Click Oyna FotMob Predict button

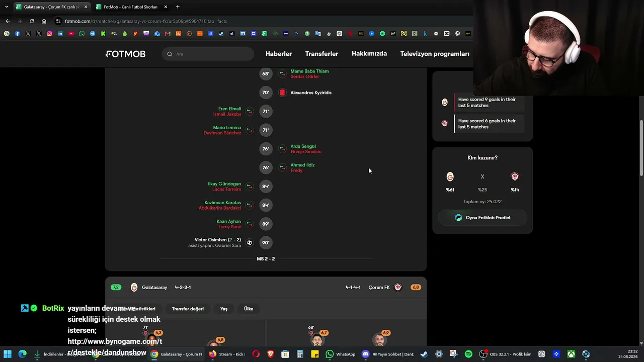[482, 218]
